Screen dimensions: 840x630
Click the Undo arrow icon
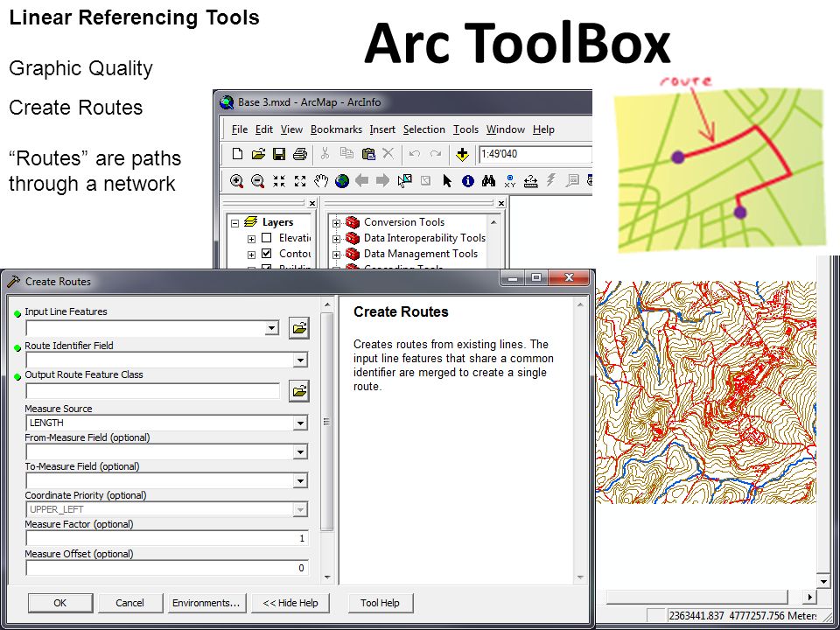tap(414, 154)
